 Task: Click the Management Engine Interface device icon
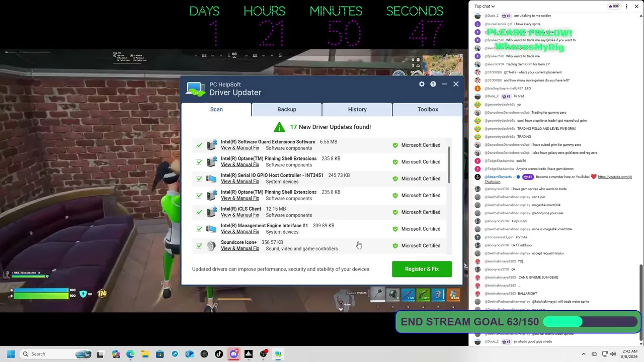[x=211, y=229]
